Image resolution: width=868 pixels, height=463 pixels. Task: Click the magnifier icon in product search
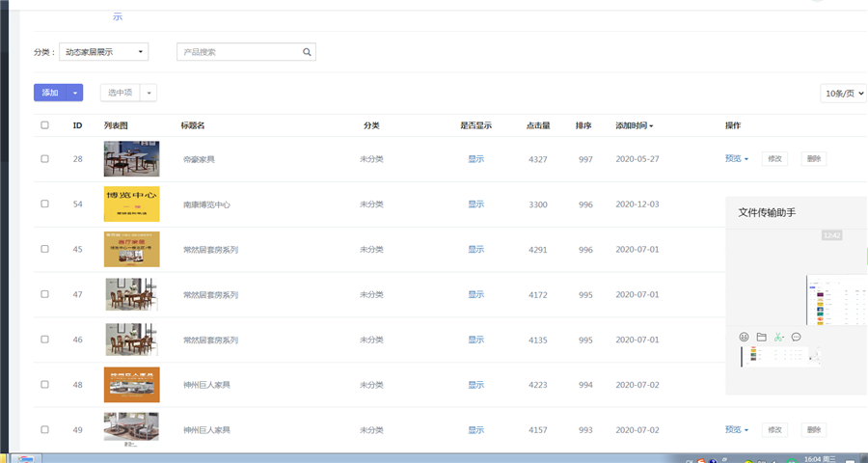307,52
